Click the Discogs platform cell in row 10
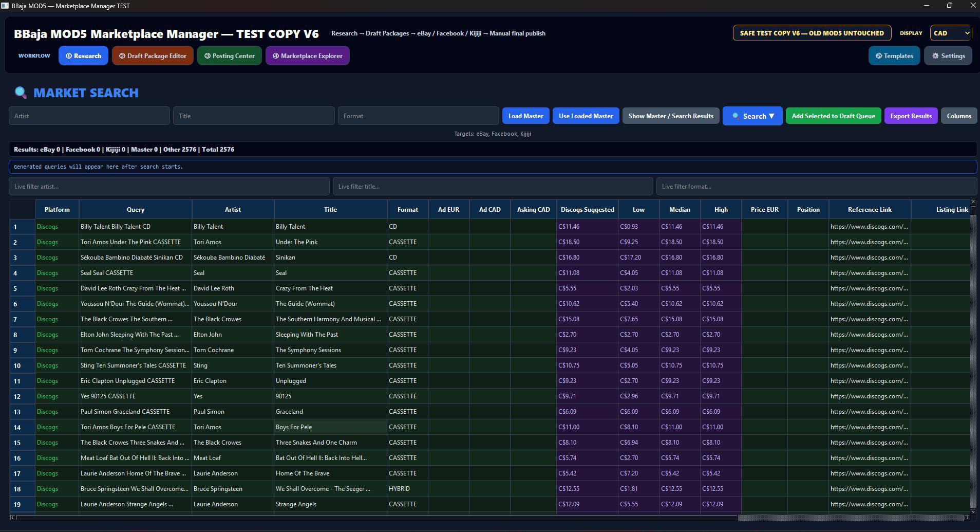The width and height of the screenshot is (980, 532). 57,365
